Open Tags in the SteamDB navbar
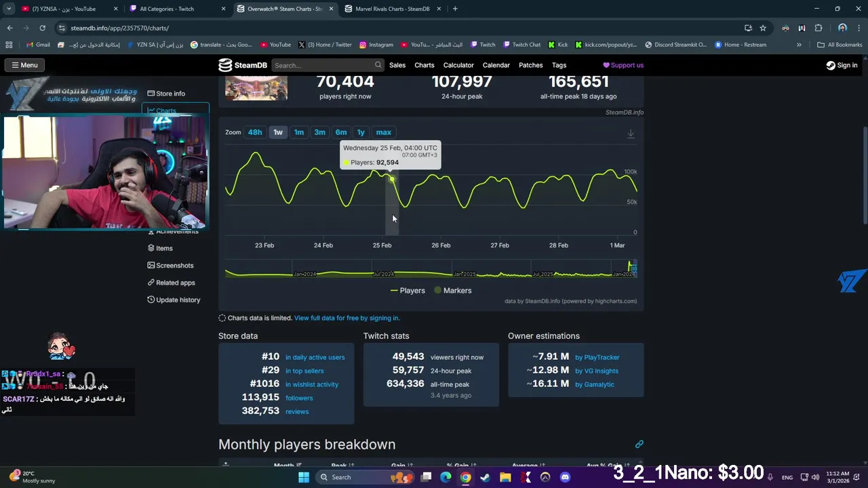868x488 pixels. (559, 65)
